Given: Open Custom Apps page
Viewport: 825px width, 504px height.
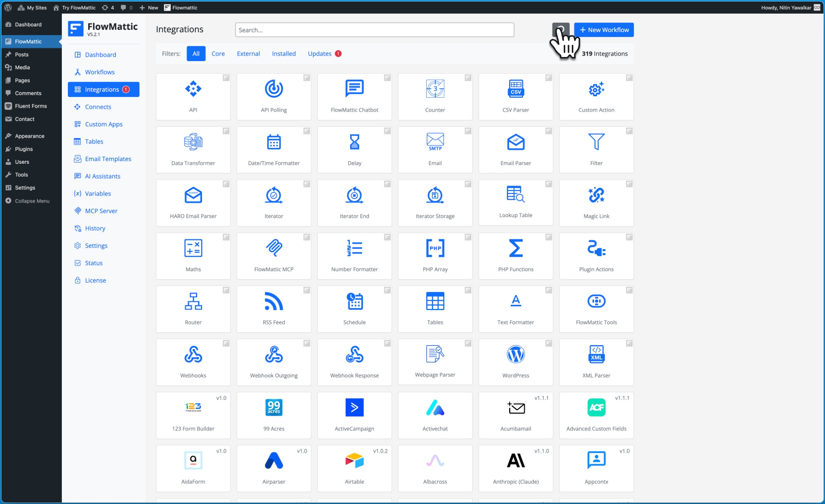Looking at the screenshot, I should [x=104, y=124].
